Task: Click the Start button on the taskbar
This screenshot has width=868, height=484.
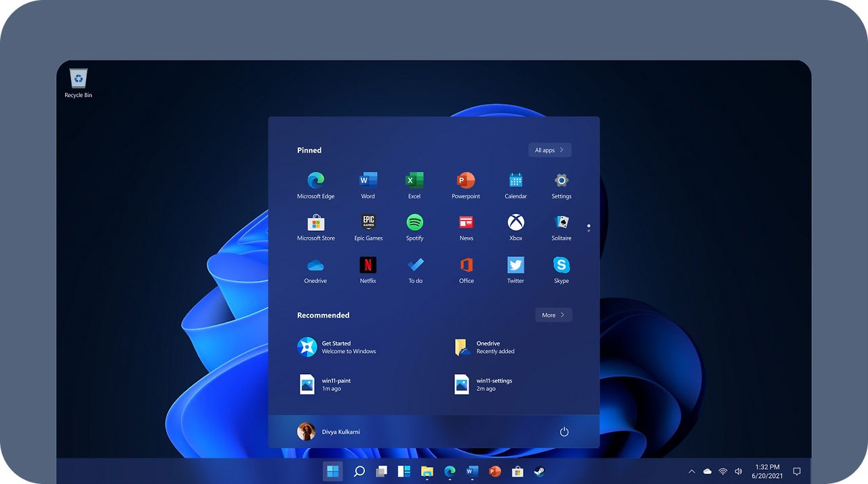Action: [333, 471]
